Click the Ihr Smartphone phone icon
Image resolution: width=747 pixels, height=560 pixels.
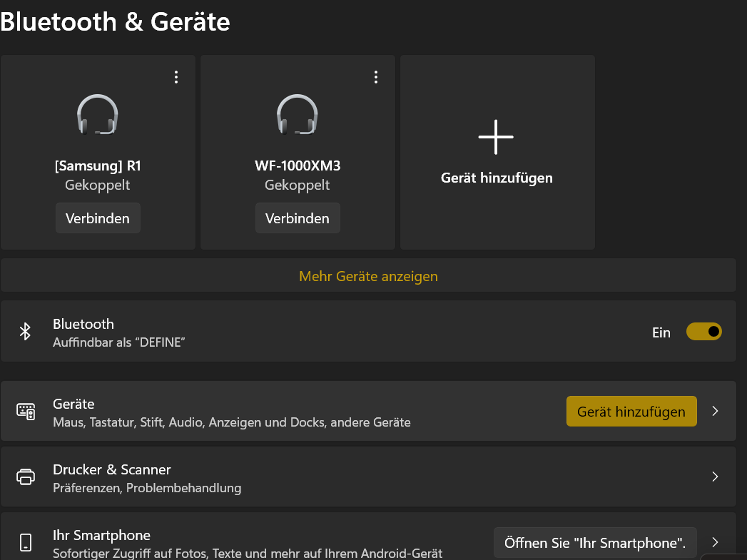(26, 542)
